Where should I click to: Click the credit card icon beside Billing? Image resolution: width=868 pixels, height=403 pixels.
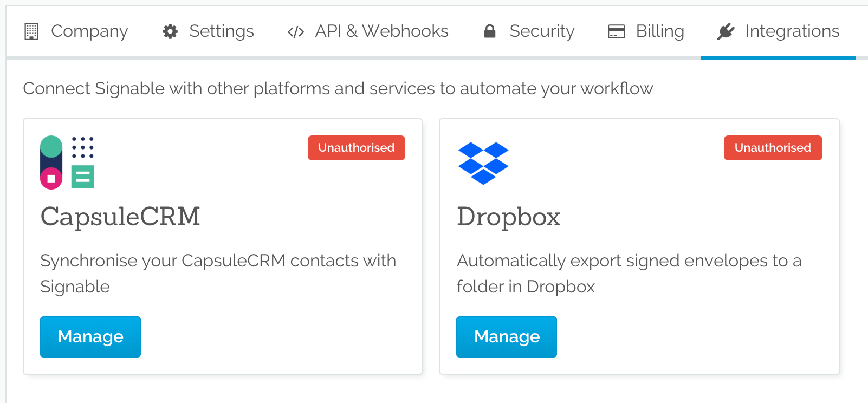(616, 31)
